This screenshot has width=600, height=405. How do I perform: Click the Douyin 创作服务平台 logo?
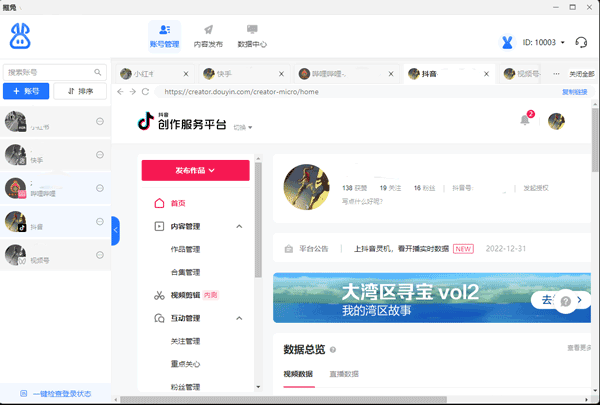[182, 121]
